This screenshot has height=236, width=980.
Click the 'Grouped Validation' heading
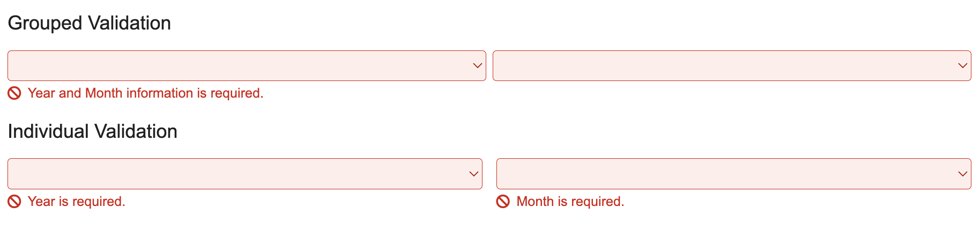click(89, 23)
